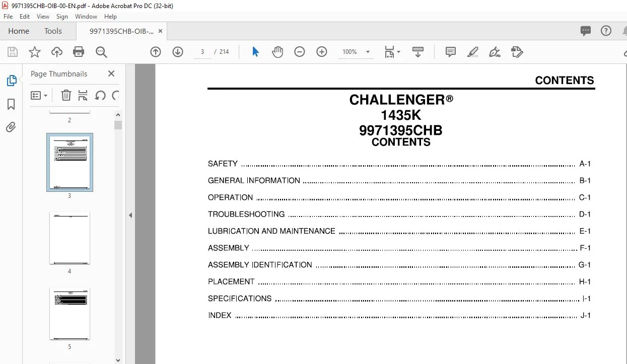Go to next page arrow
The width and height of the screenshot is (627, 364).
178,52
